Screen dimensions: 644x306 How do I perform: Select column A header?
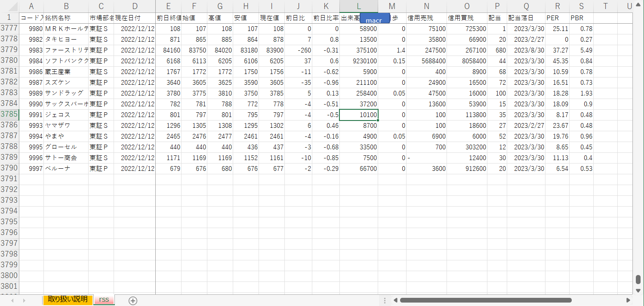click(31, 6)
